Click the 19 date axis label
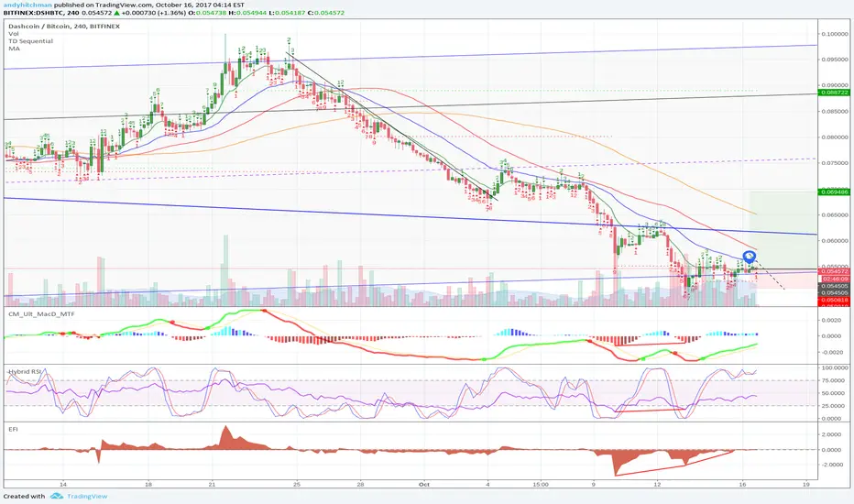Viewport: 854px width, 504px height. (x=806, y=485)
